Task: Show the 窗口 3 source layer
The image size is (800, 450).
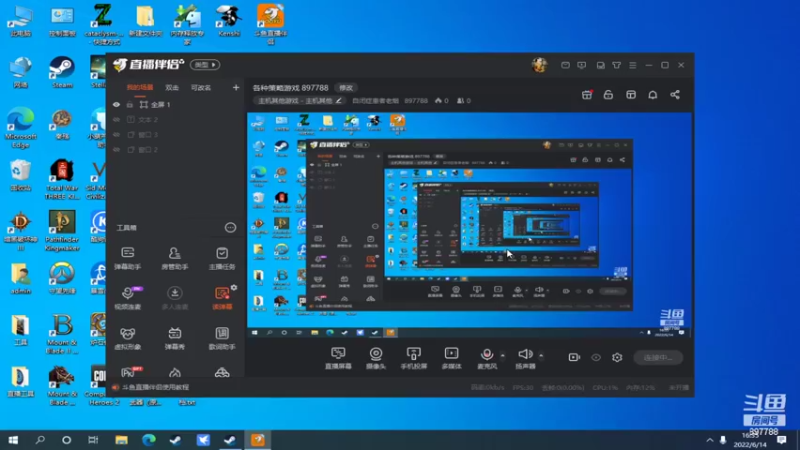Action: (x=116, y=135)
